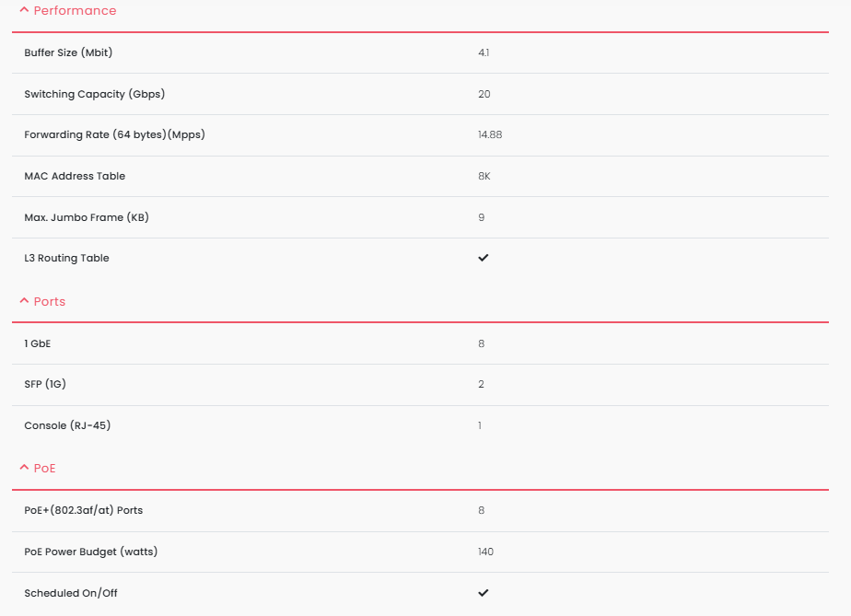Click the PoE heading text
851x616 pixels.
tap(45, 469)
